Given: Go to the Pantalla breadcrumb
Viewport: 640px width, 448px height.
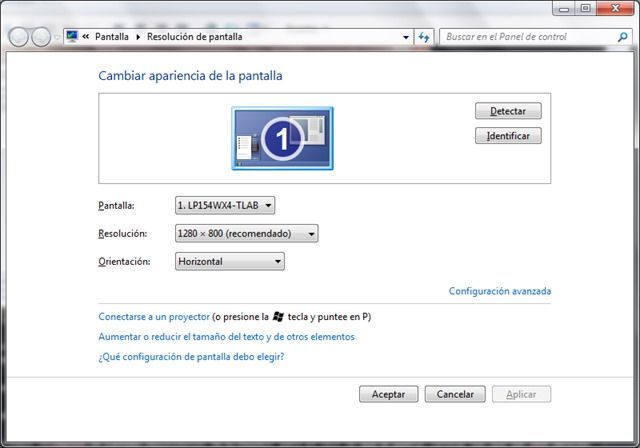Looking at the screenshot, I should pos(111,37).
